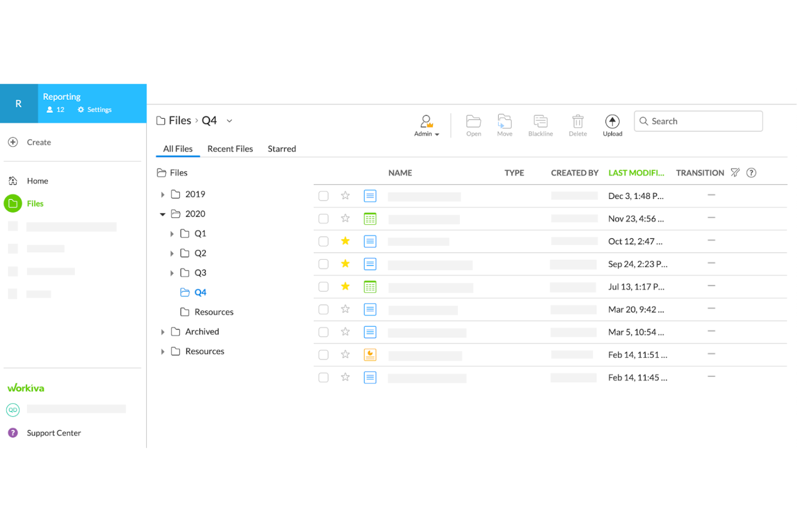This screenshot has height=532, width=798.
Task: Click the 12 members link
Action: tap(56, 109)
